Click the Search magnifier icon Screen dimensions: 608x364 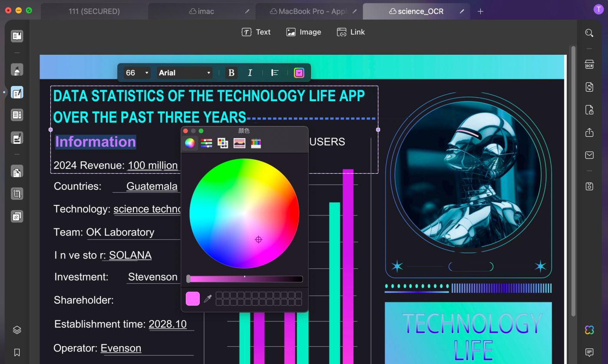click(589, 33)
